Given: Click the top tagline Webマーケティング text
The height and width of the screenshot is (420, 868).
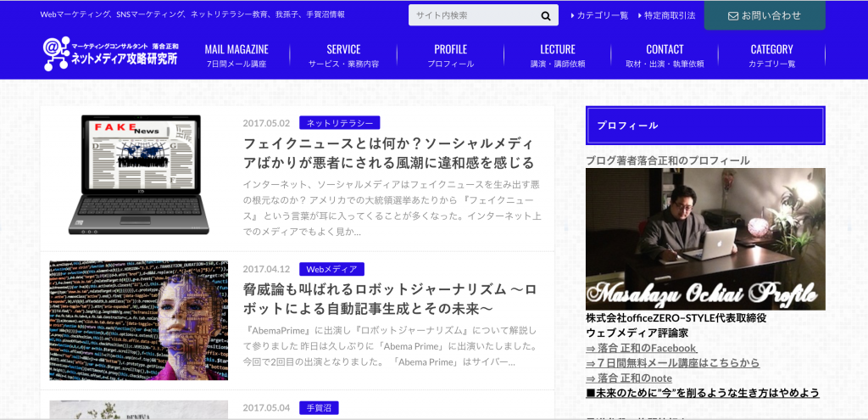Looking at the screenshot, I should click(x=192, y=14).
